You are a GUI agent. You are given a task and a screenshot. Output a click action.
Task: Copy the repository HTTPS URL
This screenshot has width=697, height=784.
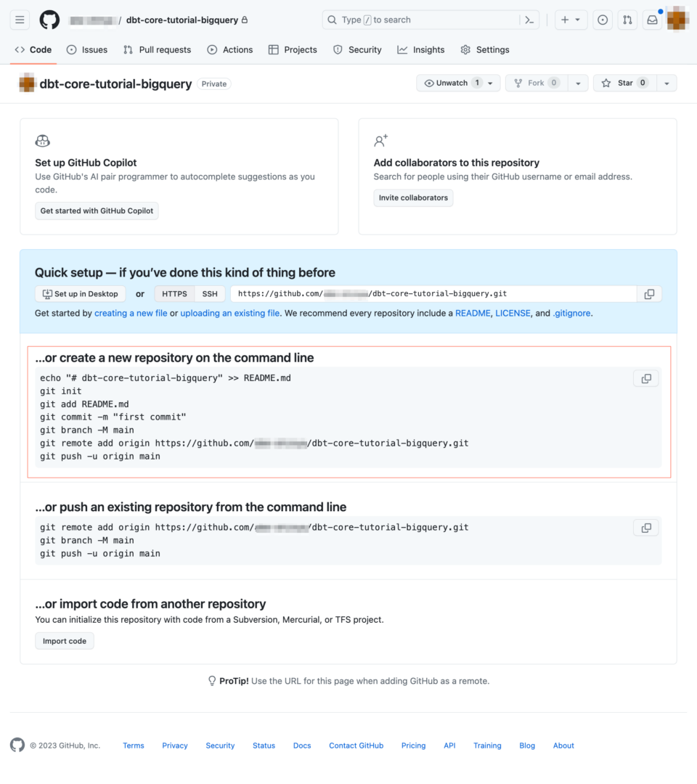coord(649,293)
